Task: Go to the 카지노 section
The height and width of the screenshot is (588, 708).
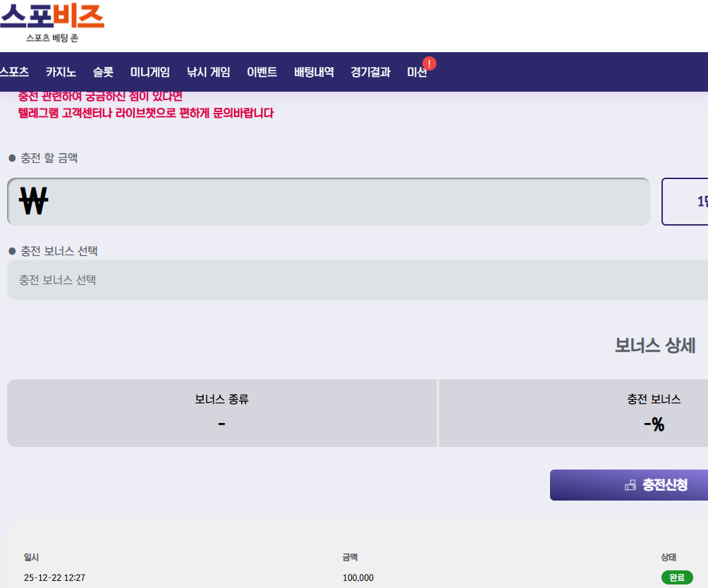Action: 61,72
